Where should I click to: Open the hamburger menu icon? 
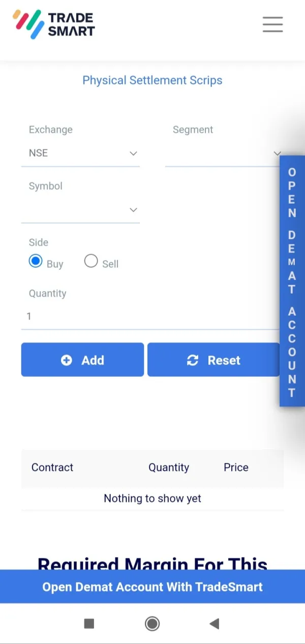(272, 24)
